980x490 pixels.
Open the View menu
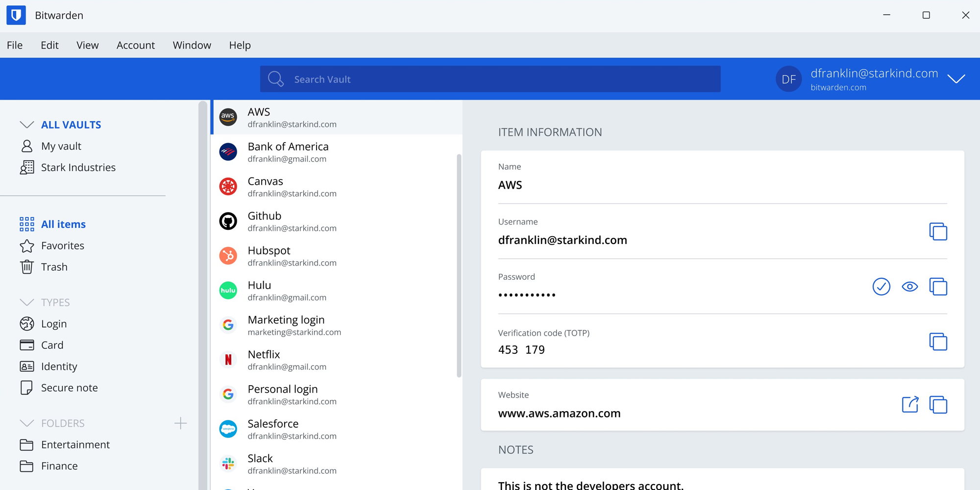[87, 45]
